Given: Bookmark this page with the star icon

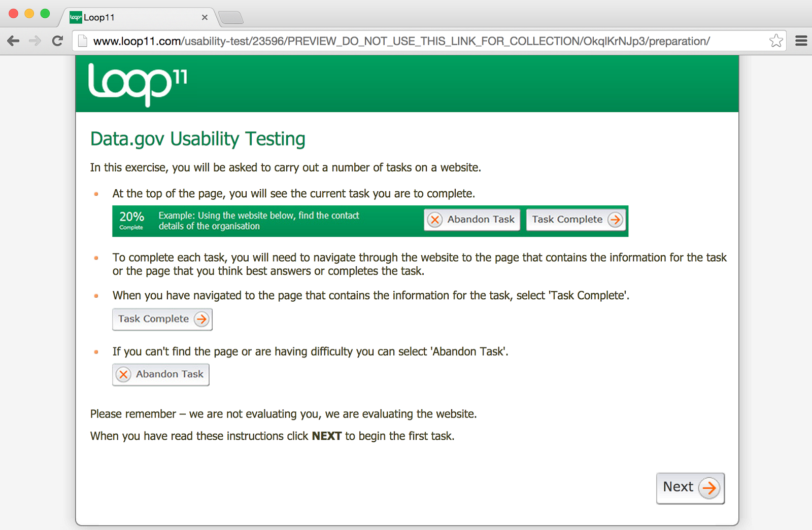Looking at the screenshot, I should 776,41.
